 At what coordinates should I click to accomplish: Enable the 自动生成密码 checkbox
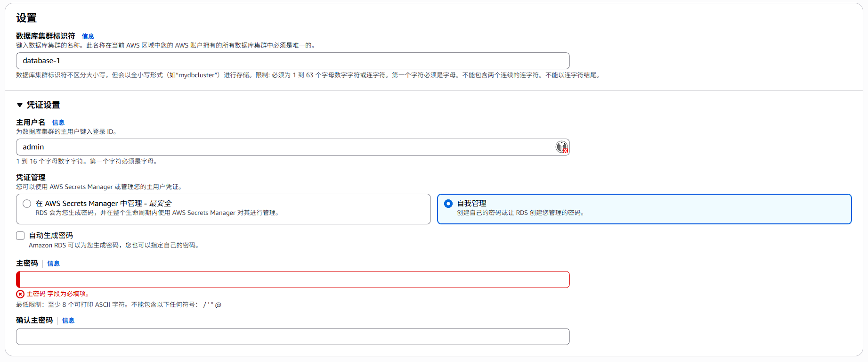[x=20, y=236]
